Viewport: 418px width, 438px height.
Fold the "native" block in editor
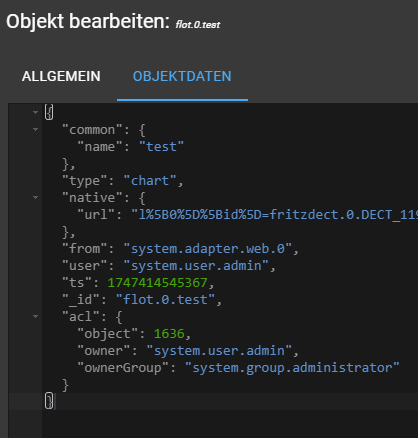point(35,197)
